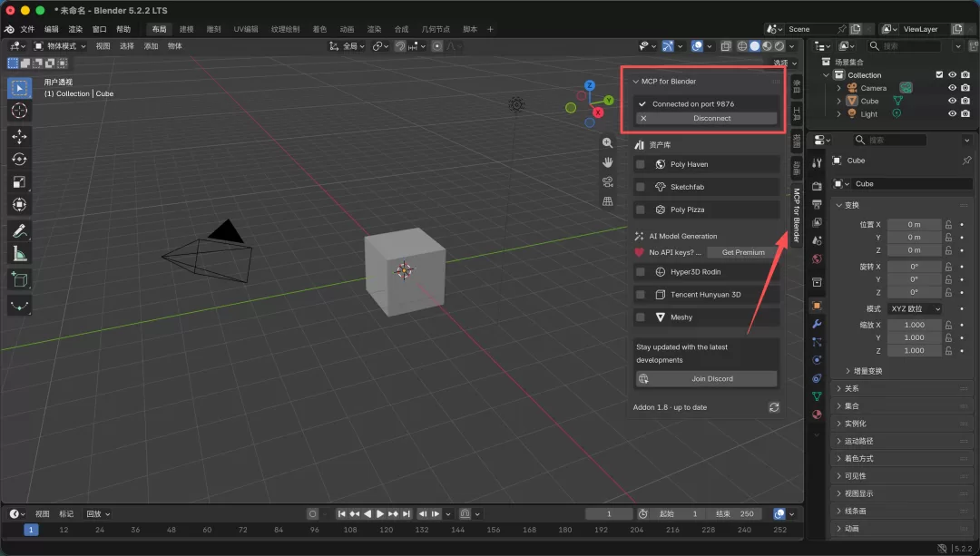The image size is (980, 556).
Task: Switch to the 着色 workspace tab
Action: 319,29
